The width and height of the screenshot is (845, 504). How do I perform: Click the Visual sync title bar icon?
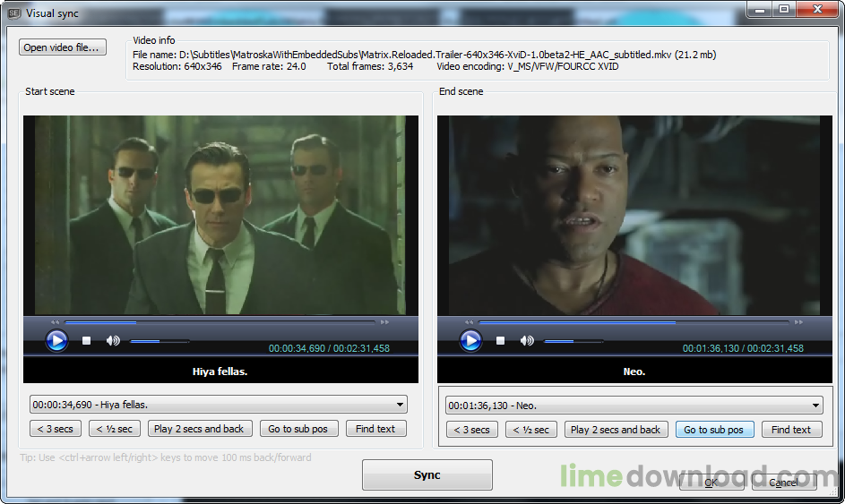click(x=14, y=13)
